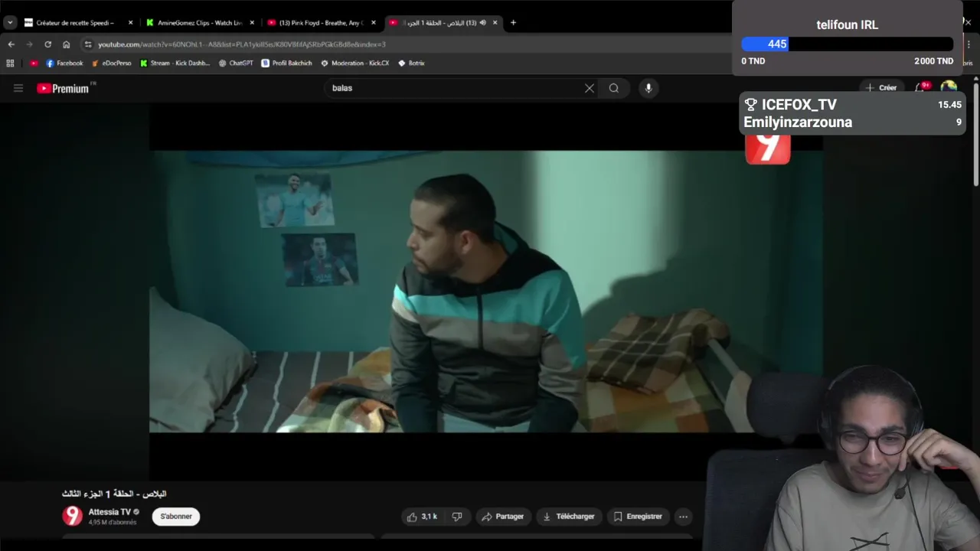Go to YouTube Premium home logo
The width and height of the screenshot is (980, 551).
63,88
